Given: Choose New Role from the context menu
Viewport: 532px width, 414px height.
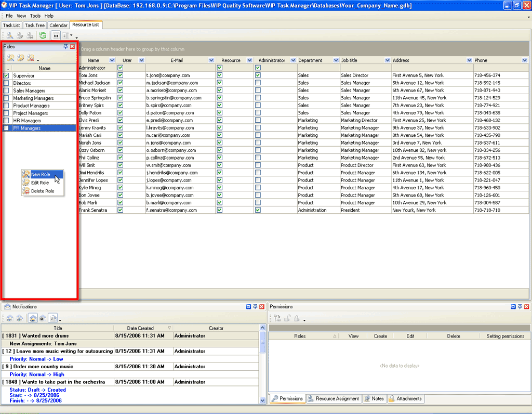Looking at the screenshot, I should (41, 175).
